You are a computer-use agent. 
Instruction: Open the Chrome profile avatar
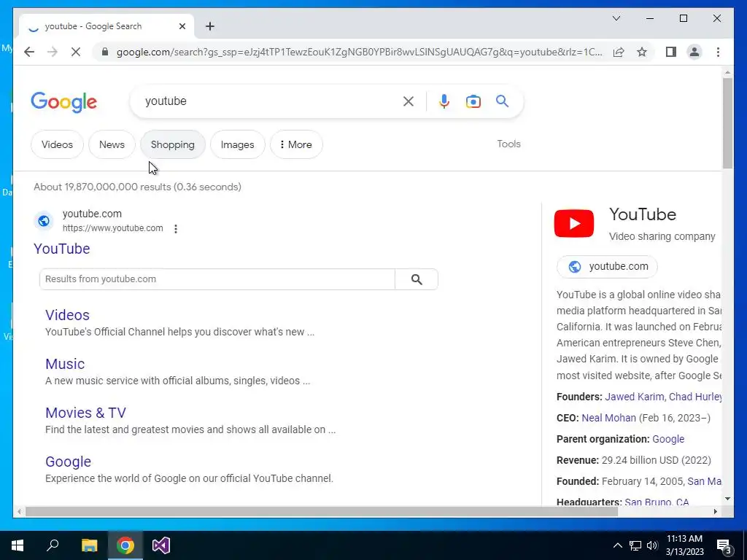coord(694,52)
